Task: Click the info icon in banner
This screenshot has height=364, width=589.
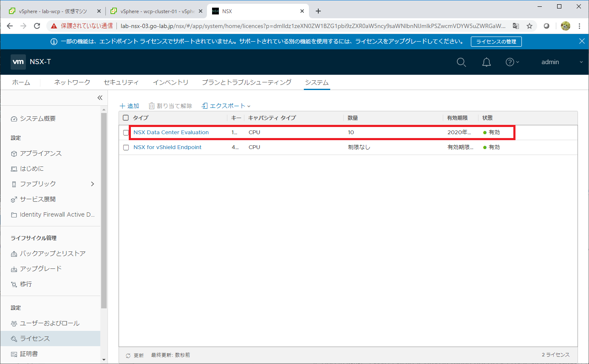Action: (54, 42)
